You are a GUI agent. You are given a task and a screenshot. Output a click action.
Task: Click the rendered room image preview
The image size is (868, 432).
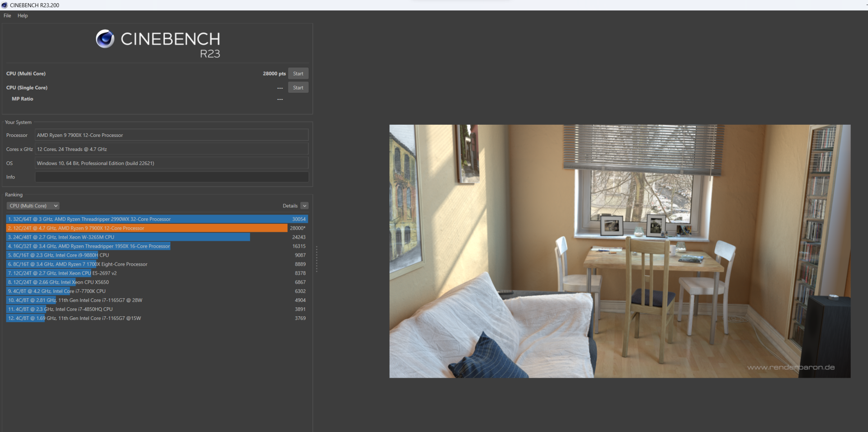620,251
